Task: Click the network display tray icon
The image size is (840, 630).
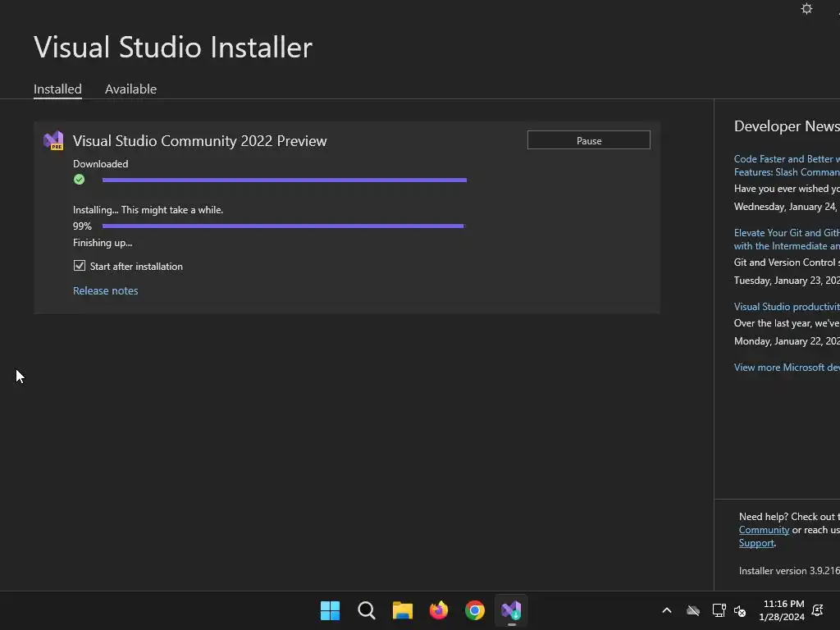Action: click(719, 610)
